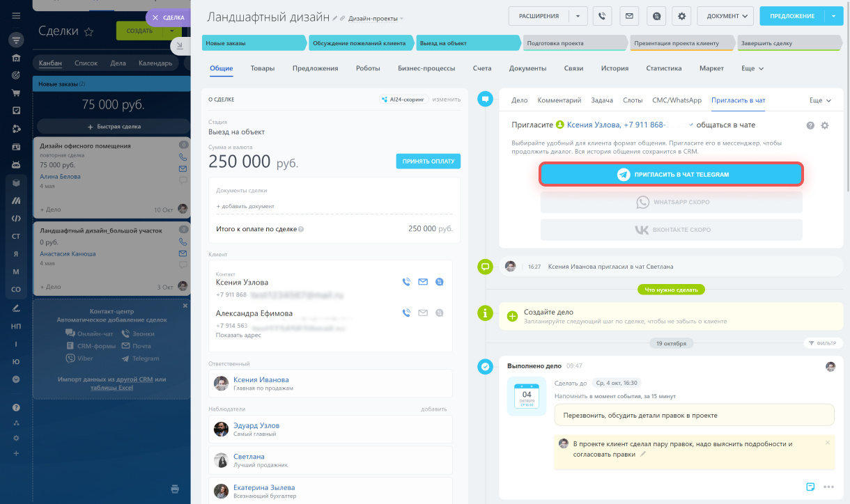The image size is (850, 504).
Task: Click добавить документ link
Action: (245, 206)
